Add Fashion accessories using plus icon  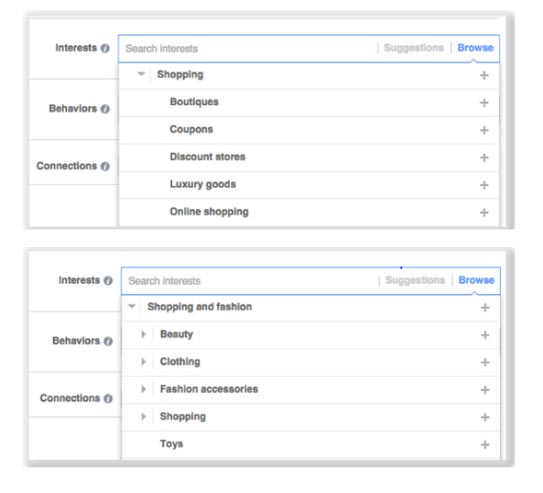(485, 390)
